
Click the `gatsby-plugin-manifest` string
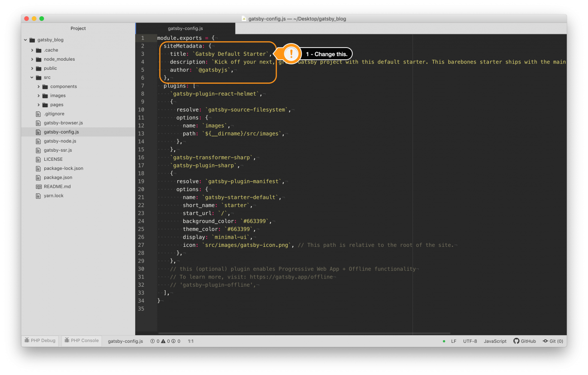[244, 181]
